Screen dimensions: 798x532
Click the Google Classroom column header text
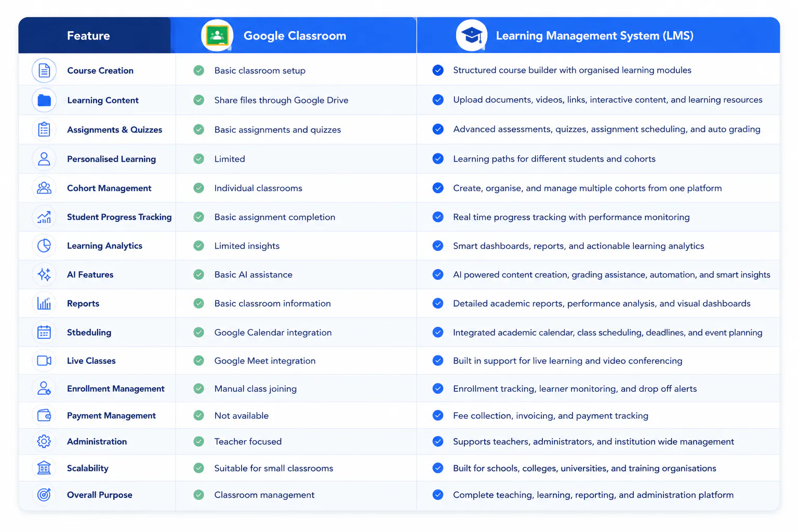[x=295, y=36]
